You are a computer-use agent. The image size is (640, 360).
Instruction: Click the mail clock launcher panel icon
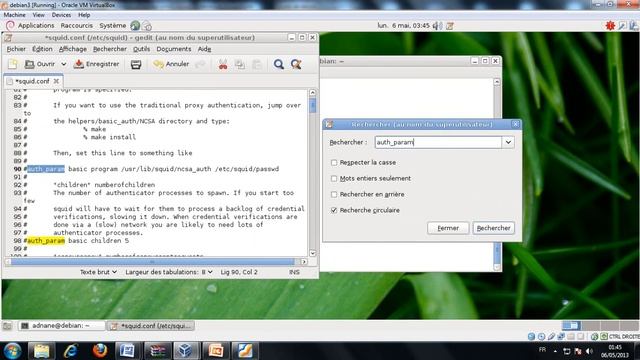tap(147, 26)
